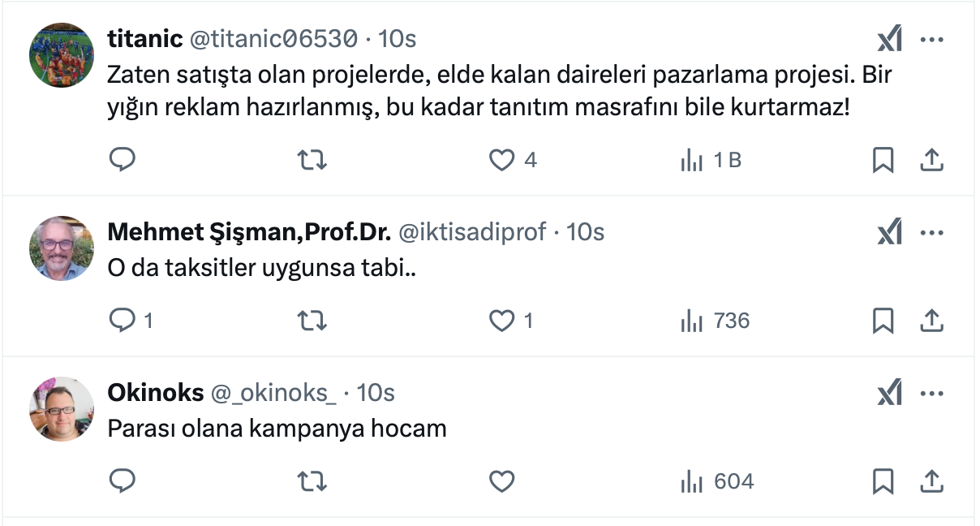Click Grok icon on Mehmet Şişman's tweet
Image resolution: width=980 pixels, height=526 pixels.
[890, 233]
